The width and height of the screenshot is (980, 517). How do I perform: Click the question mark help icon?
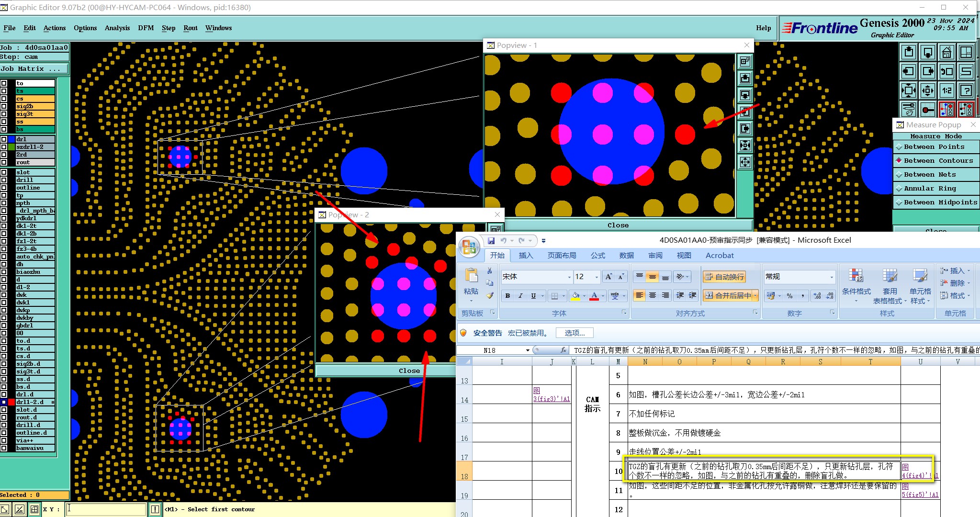966,90
